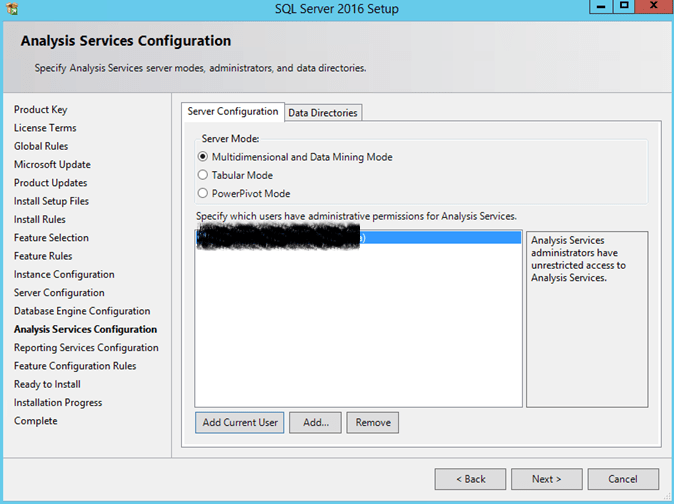
Task: Click the SQL Server Setup title bar icon
Action: (12, 9)
